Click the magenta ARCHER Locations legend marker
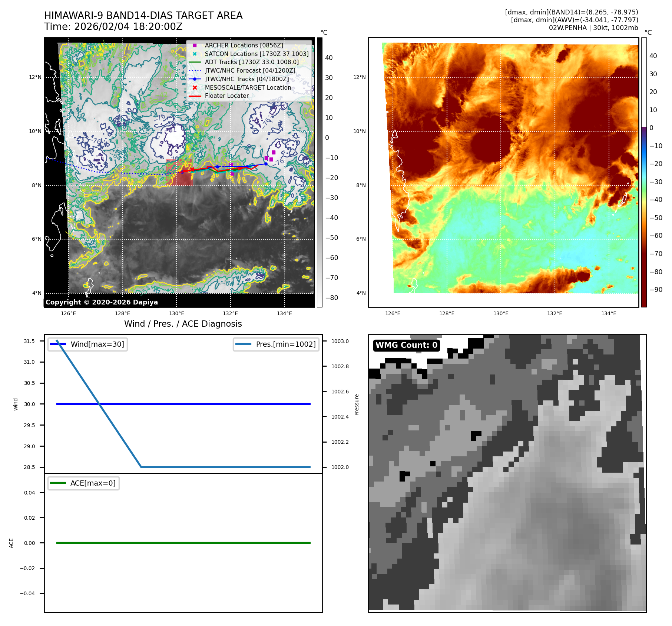Image resolution: width=672 pixels, height=626 pixels. (x=195, y=46)
